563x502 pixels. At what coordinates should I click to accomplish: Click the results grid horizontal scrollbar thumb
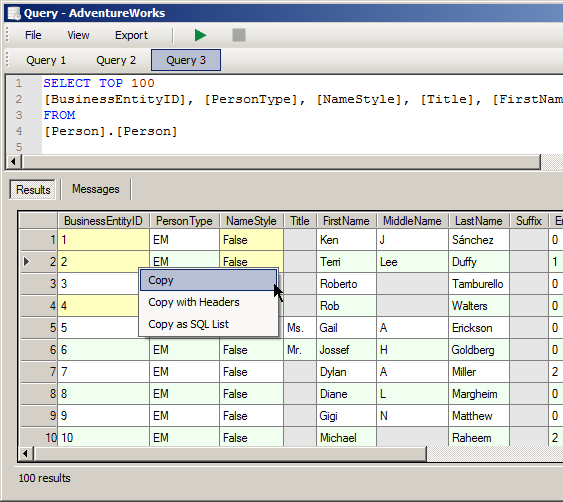pyautogui.click(x=230, y=454)
